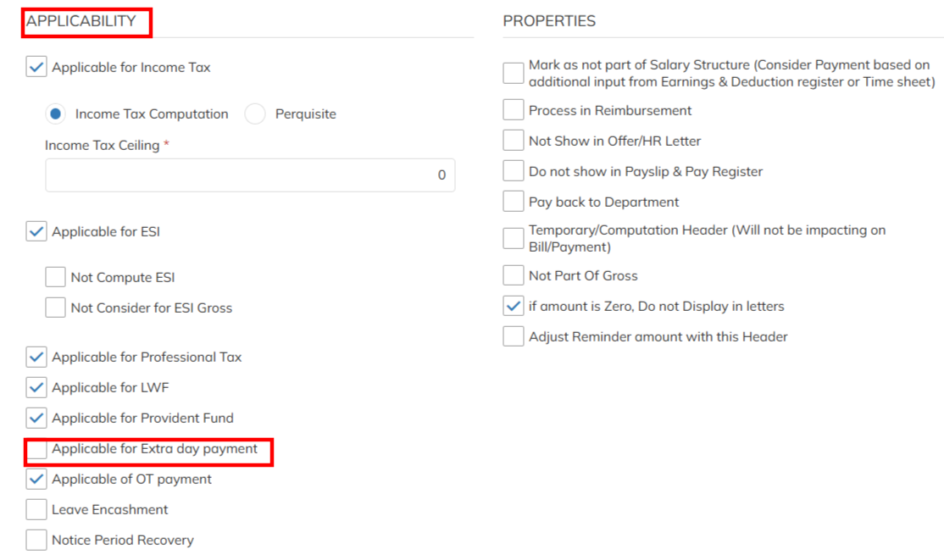This screenshot has height=560, width=944.
Task: Uncheck Applicable for Income Tax checkbox
Action: 36,68
